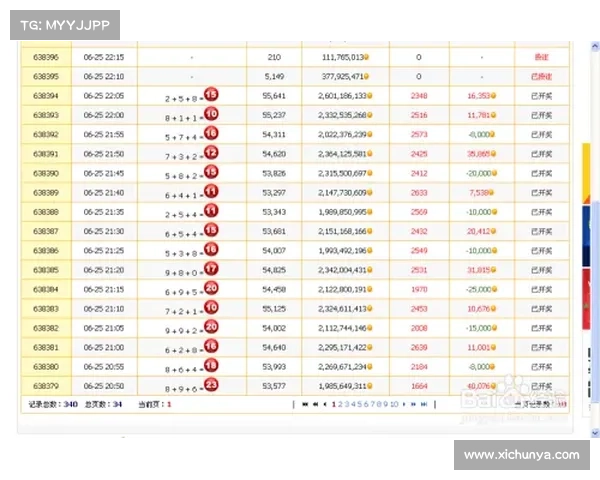The width and height of the screenshot is (600, 480).
Task: Click red result ball 15 for draw 638387
Action: point(211,230)
